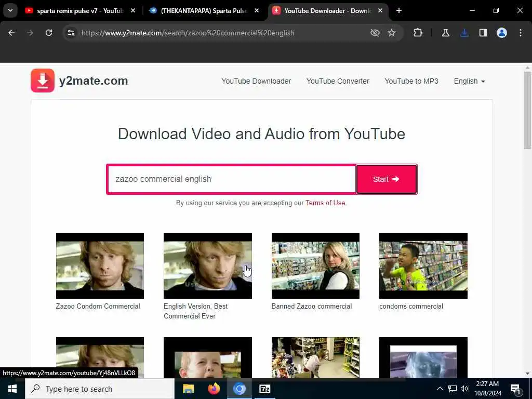The image size is (532, 399).
Task: Open Zazoo Condom Commercial title link
Action: (98, 307)
